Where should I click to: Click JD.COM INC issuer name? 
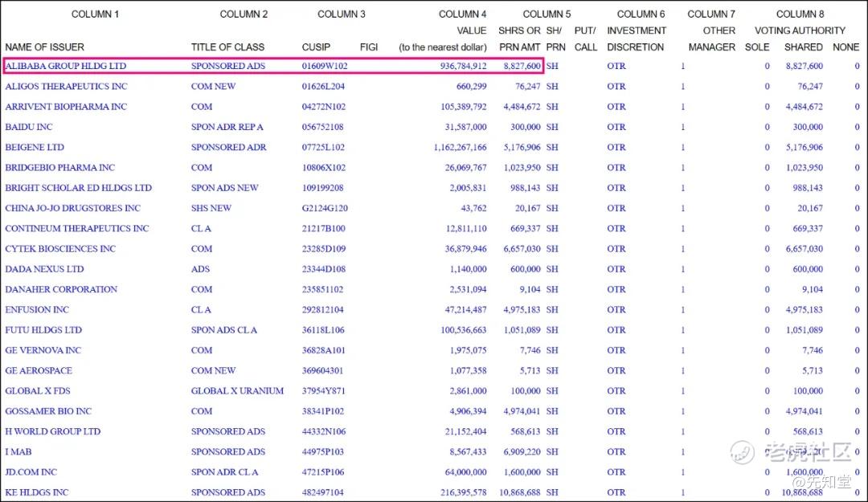click(x=31, y=472)
